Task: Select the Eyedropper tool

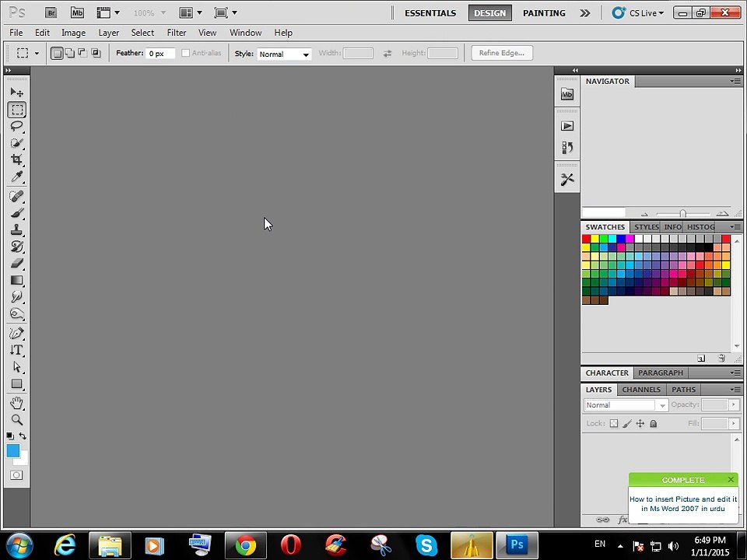Action: click(16, 177)
